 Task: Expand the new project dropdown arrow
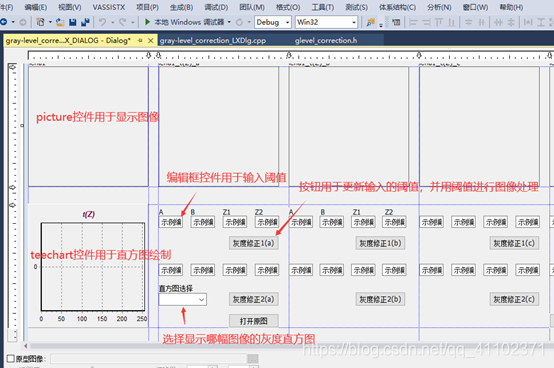click(50, 22)
